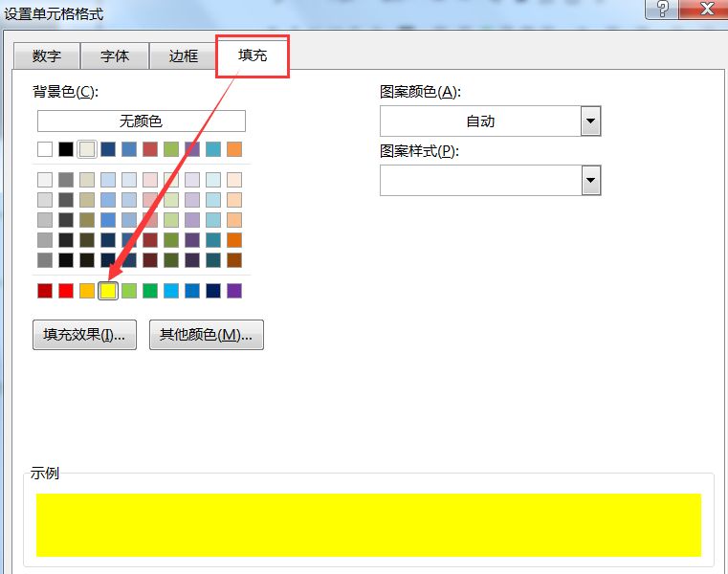Switch to the 字体 tab

pos(115,56)
